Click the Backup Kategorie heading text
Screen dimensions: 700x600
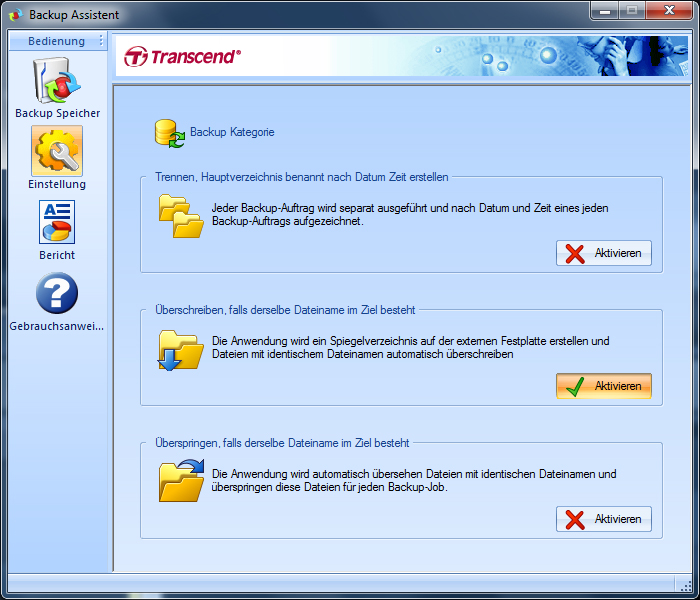(x=232, y=132)
